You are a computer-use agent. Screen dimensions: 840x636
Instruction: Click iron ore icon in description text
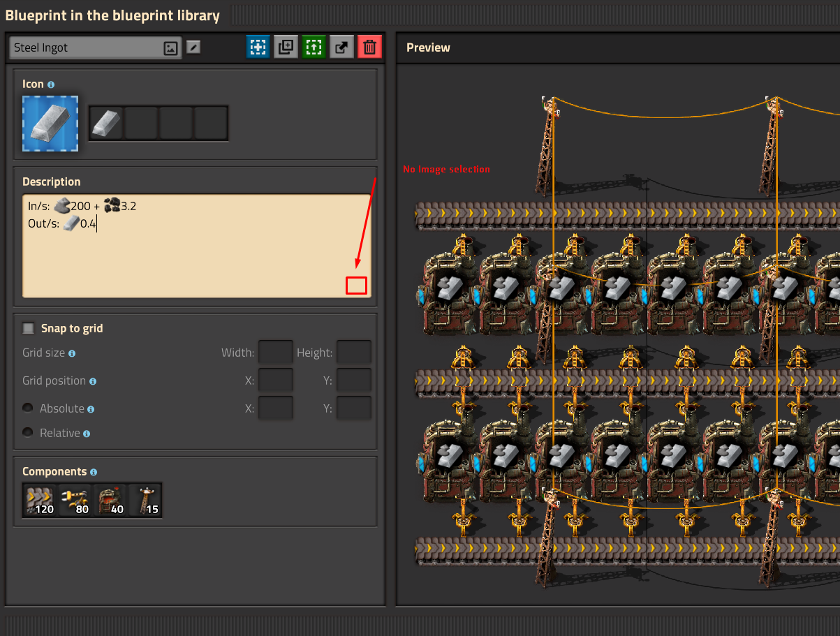coord(62,206)
